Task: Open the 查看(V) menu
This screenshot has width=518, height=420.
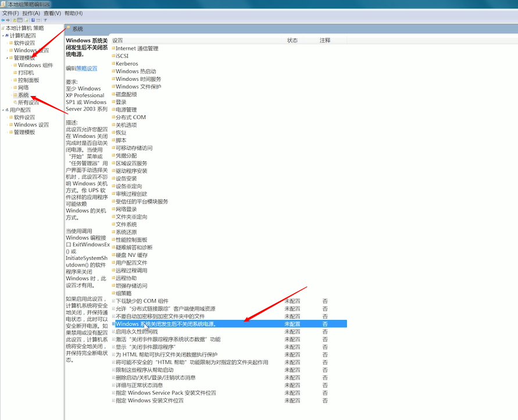Action: 52,13
